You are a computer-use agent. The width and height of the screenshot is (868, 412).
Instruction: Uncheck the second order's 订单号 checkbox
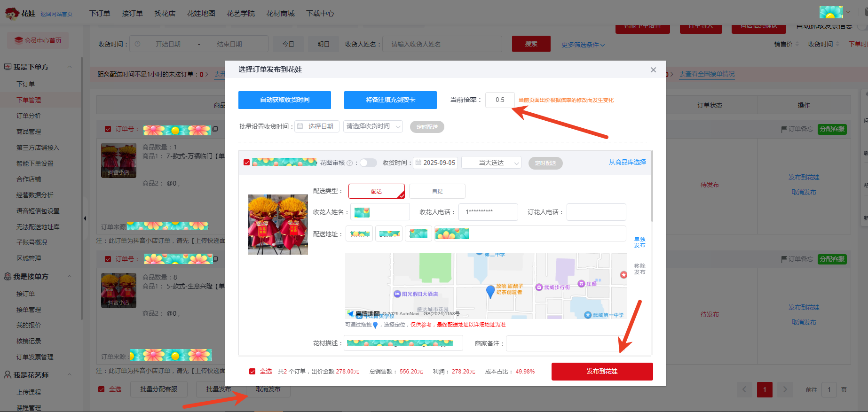pos(108,259)
